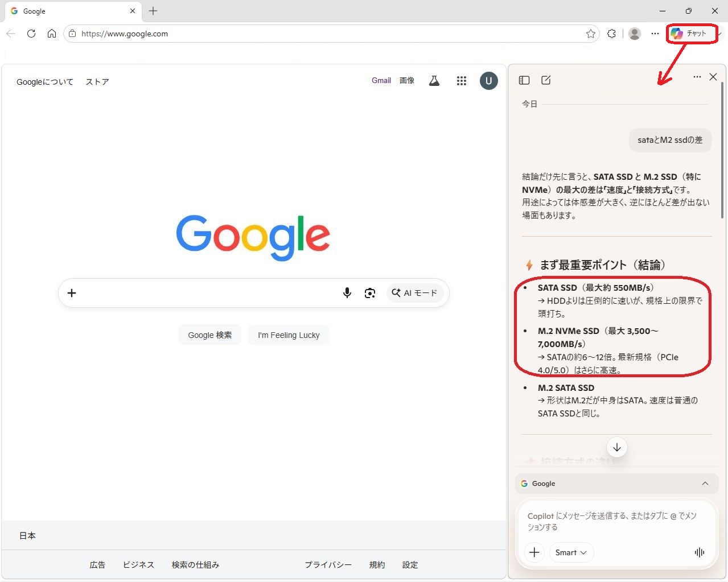Click the address bar URL
Screen dimensions: 728x582
click(125, 34)
